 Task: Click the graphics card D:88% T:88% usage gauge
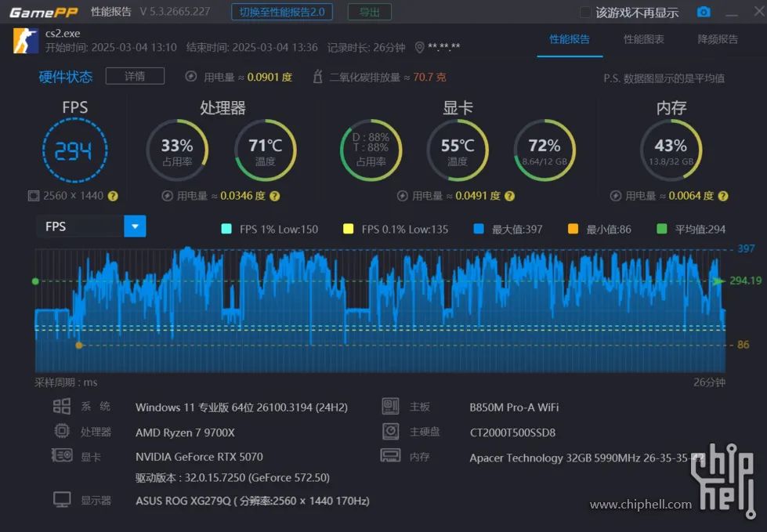pyautogui.click(x=371, y=150)
